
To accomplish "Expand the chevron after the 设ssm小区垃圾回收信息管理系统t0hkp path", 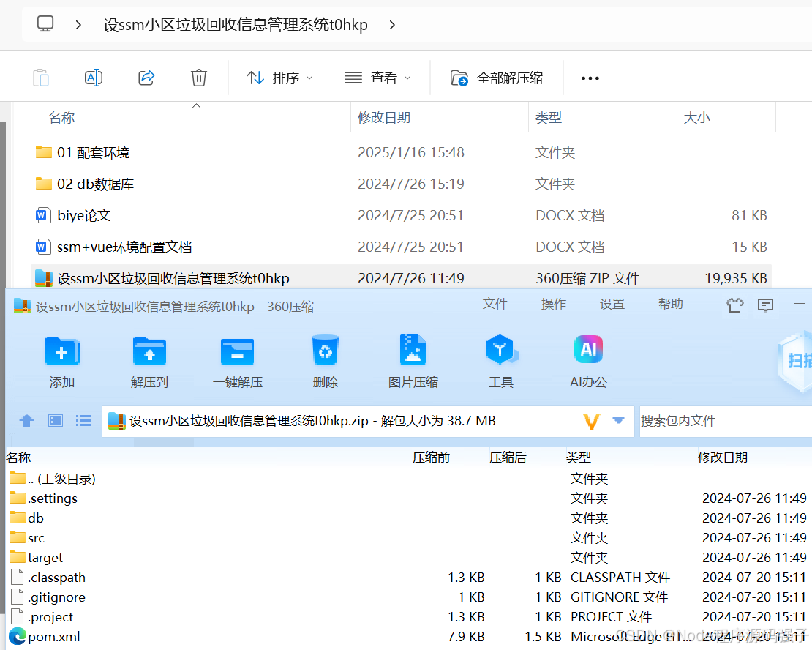I will click(392, 24).
